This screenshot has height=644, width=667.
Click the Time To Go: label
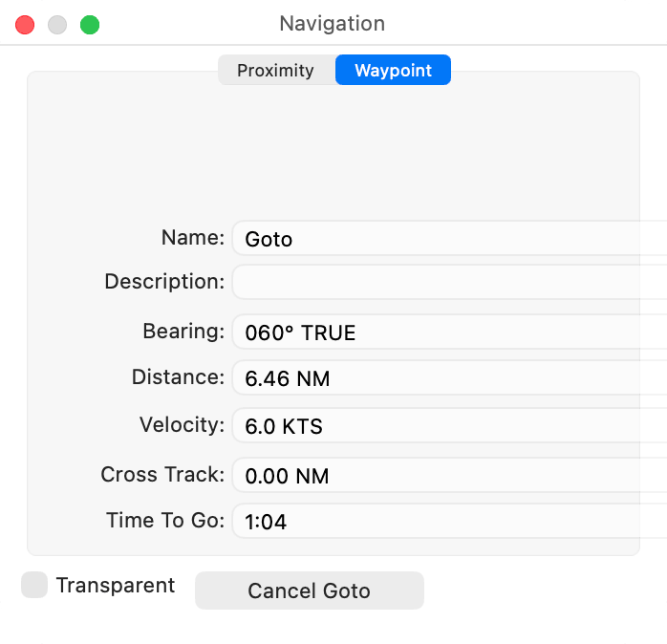[x=165, y=520]
